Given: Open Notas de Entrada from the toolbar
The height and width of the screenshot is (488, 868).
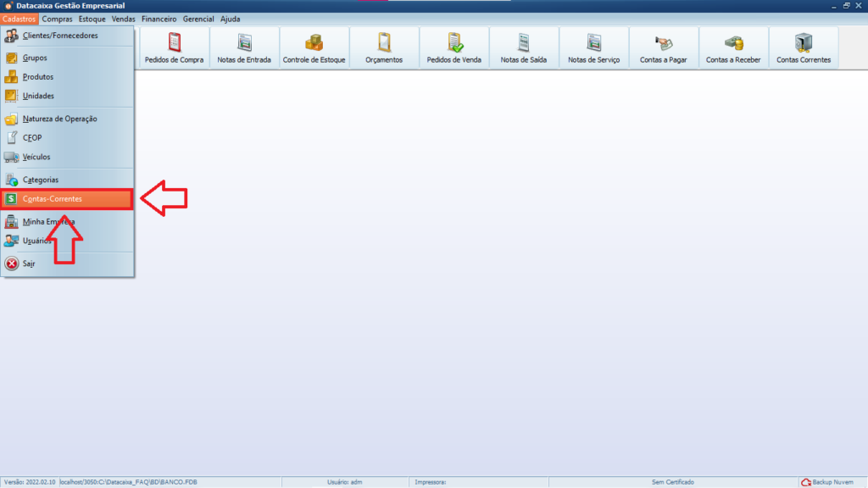Looking at the screenshot, I should point(244,48).
